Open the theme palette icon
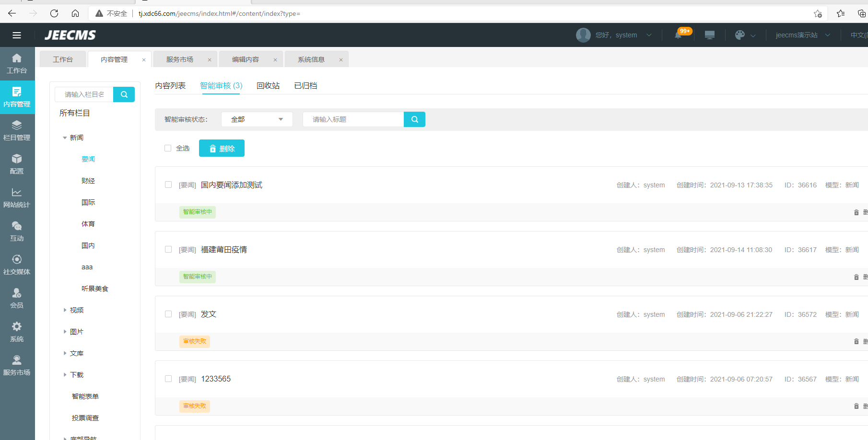868x440 pixels. pyautogui.click(x=740, y=35)
